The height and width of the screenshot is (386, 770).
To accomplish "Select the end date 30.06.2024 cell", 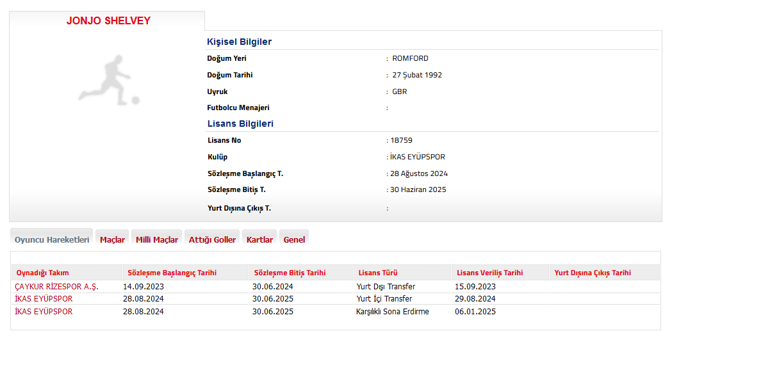I will [273, 286].
